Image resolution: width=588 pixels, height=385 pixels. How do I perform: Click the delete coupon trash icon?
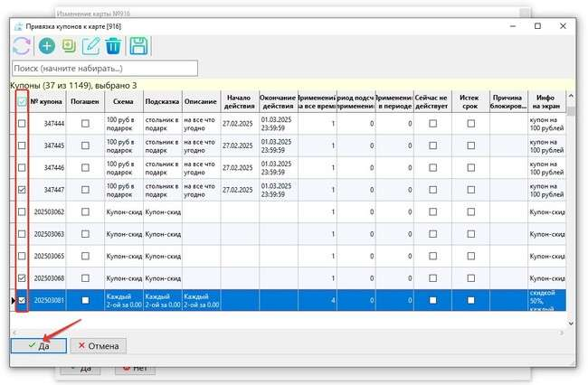[x=113, y=46]
